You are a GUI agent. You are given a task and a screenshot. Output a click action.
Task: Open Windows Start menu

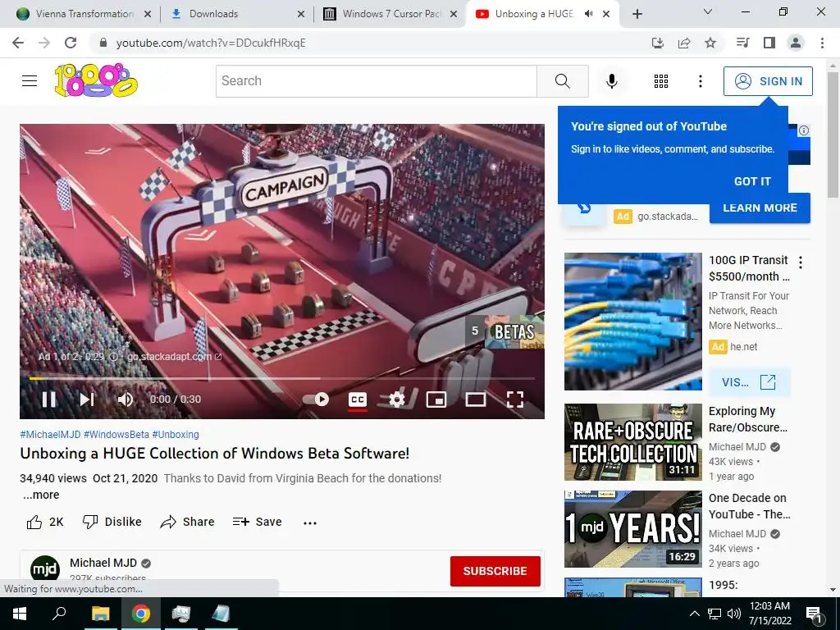(x=20, y=614)
